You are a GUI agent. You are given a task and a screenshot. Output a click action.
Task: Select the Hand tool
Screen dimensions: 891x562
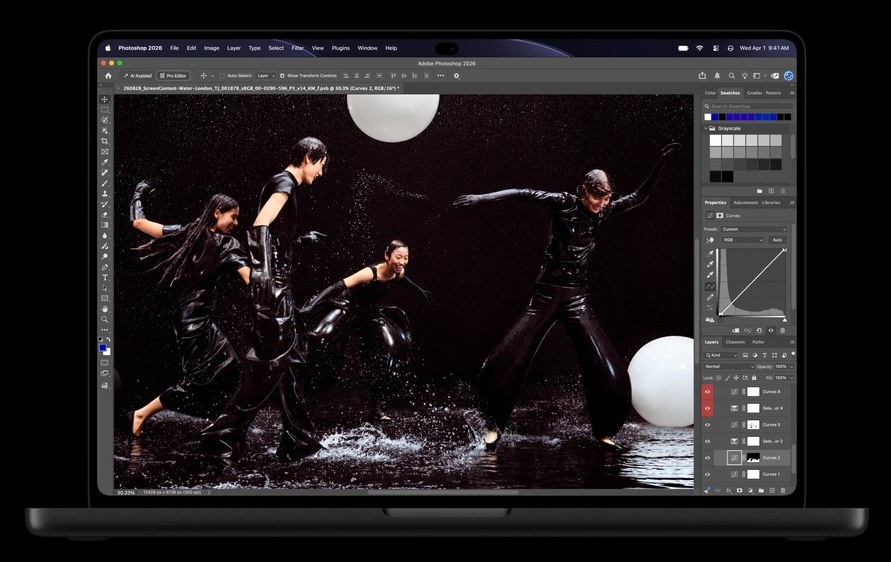coord(105,309)
